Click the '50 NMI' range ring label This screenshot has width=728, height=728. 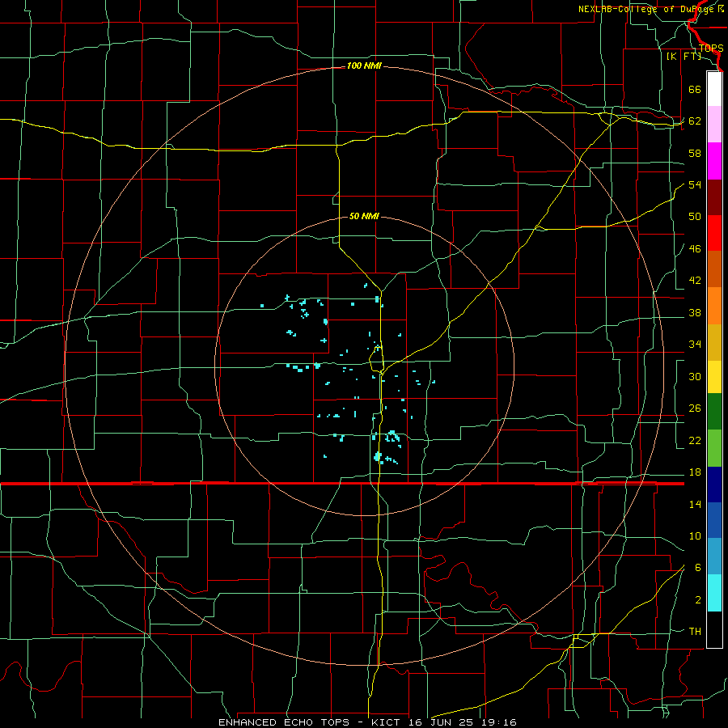tap(364, 216)
